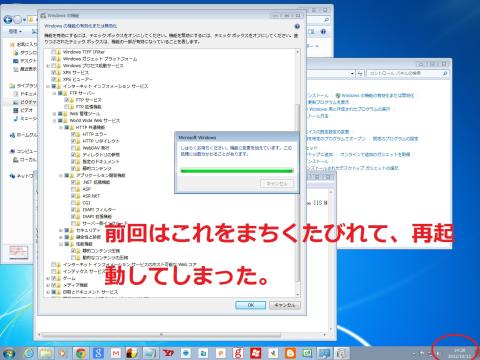Toggle the XPS ビューアー checkbox

click(54, 79)
